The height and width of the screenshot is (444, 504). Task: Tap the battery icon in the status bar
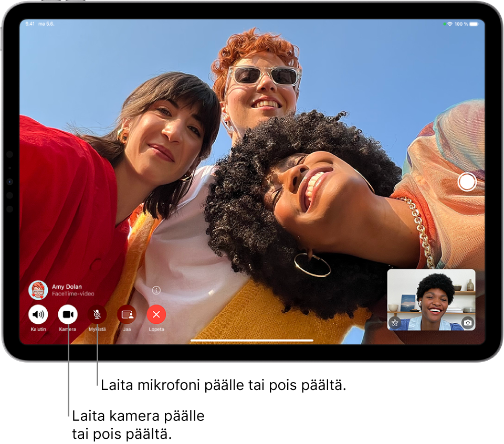click(x=473, y=24)
